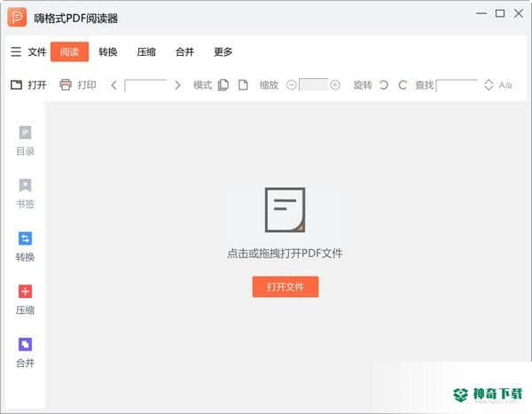Open the 书签 bookmark sidebar panel
This screenshot has width=532, height=414.
click(x=25, y=194)
